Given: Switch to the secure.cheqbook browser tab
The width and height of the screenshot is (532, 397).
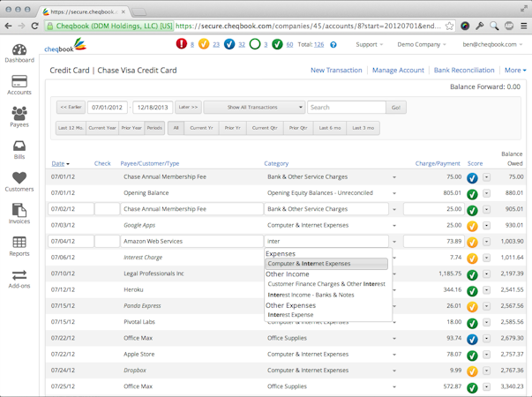Looking at the screenshot, I should click(x=84, y=11).
